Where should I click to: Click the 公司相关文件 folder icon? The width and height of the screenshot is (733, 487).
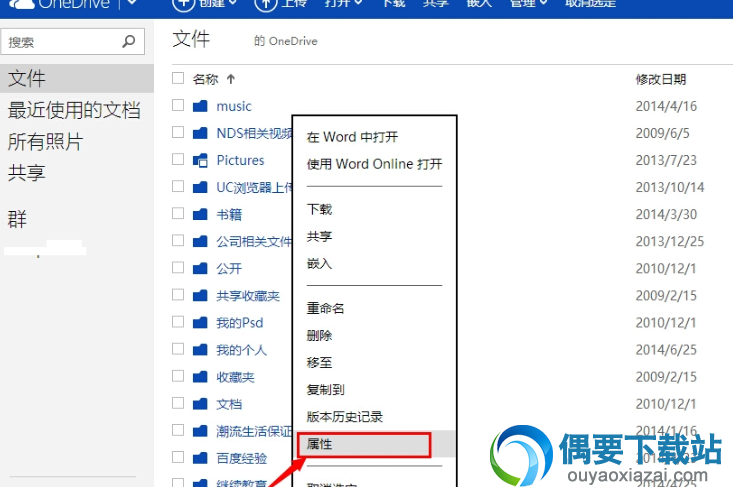[200, 242]
